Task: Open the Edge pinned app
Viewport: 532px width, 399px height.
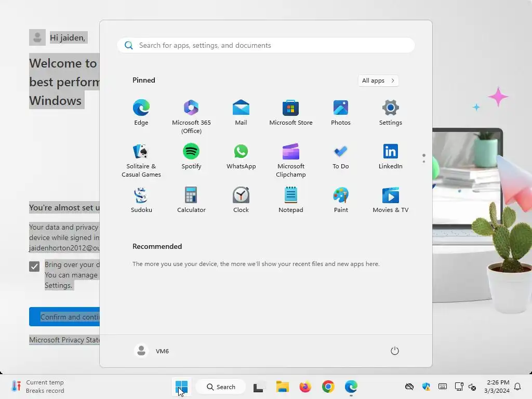Action: click(141, 113)
